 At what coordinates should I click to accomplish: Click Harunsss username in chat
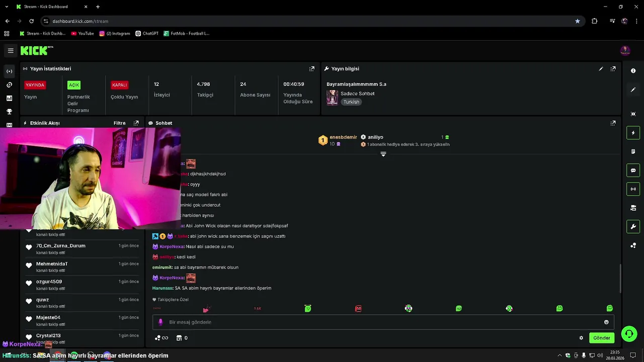pos(163,288)
